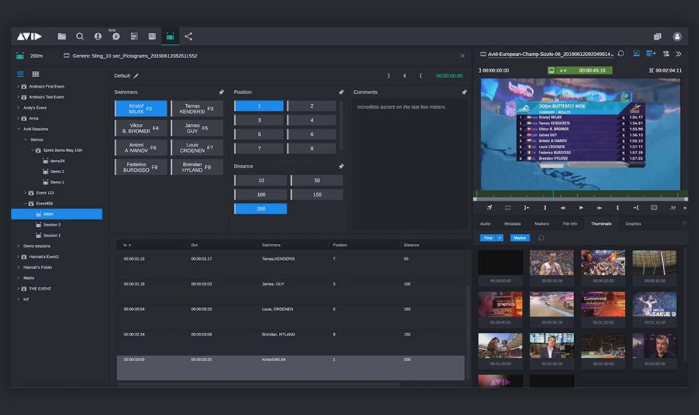Viewport: 699px width, 415px height.
Task: Select Distance 100 button
Action: click(x=260, y=194)
